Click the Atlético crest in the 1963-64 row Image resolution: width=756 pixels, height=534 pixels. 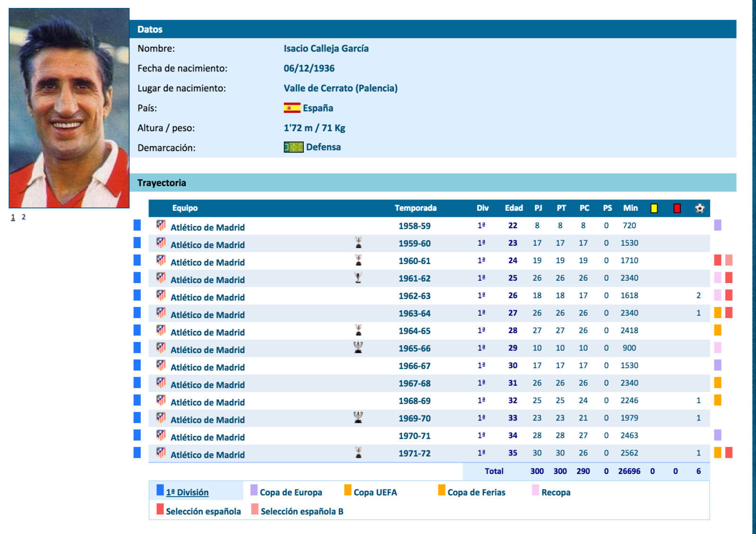click(x=161, y=313)
